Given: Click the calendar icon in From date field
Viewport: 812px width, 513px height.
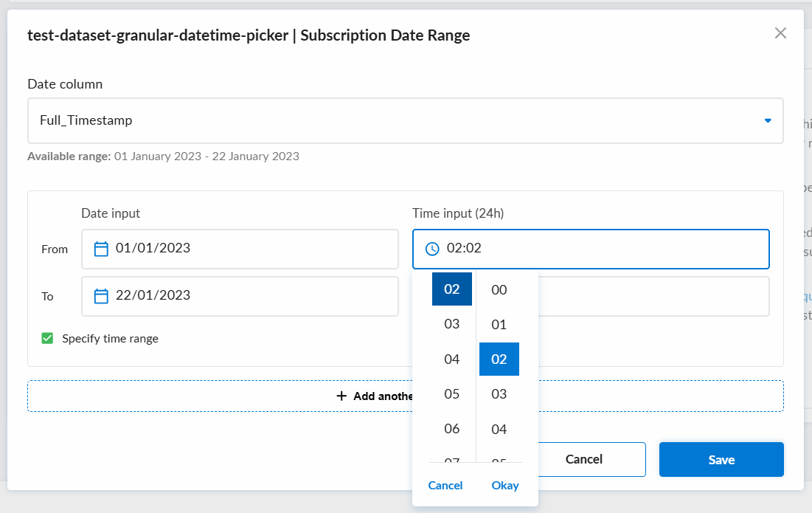Looking at the screenshot, I should (101, 249).
